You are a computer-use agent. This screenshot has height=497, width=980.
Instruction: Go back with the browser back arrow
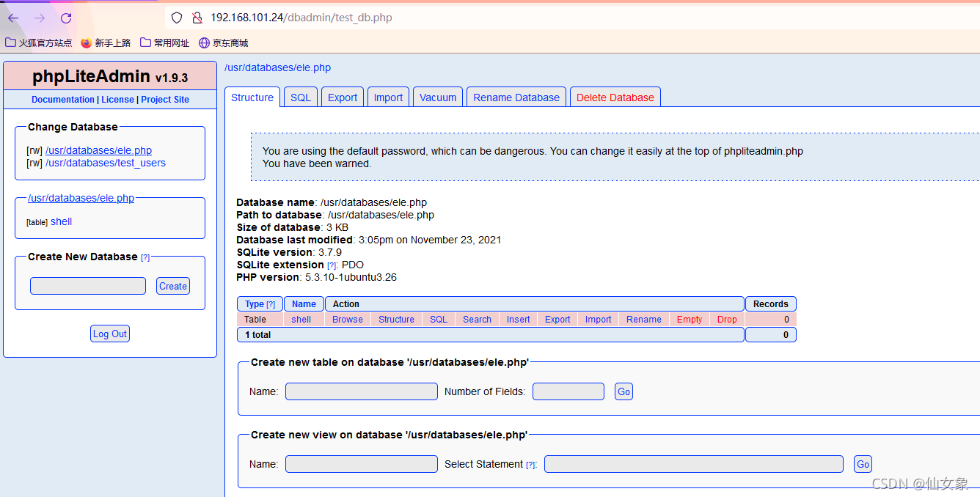(x=14, y=18)
